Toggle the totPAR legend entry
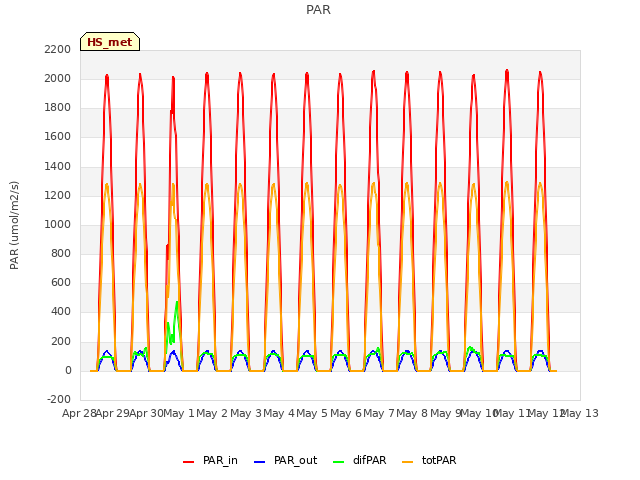 [429, 460]
